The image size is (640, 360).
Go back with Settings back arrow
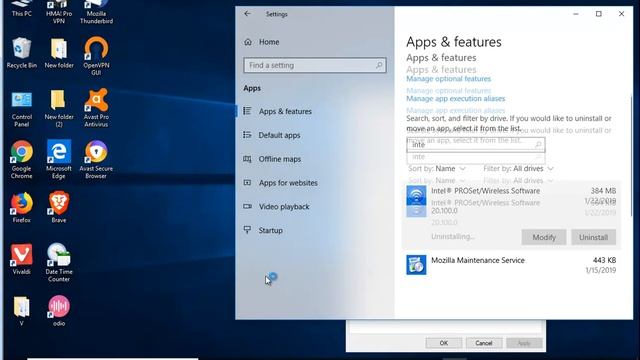[247, 14]
